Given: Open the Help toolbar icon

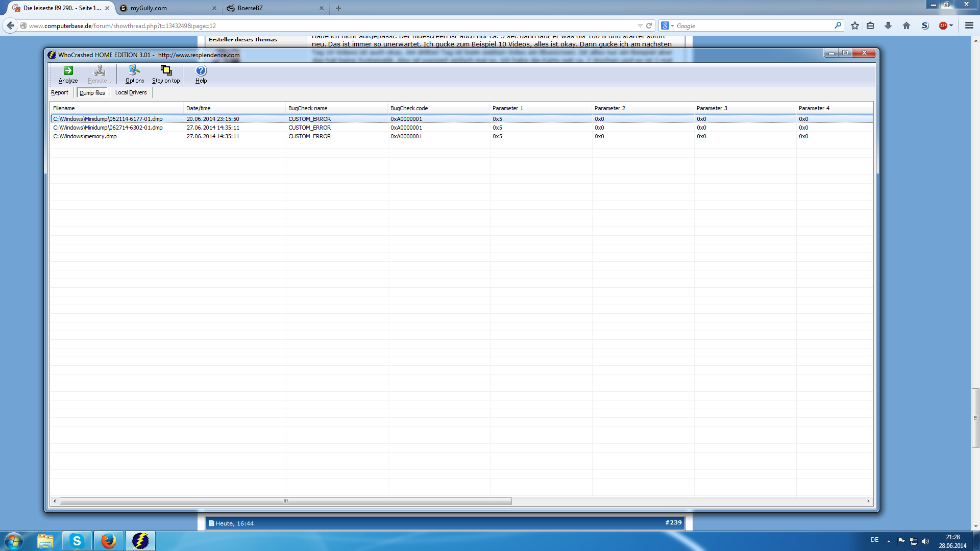Looking at the screenshot, I should (x=201, y=74).
